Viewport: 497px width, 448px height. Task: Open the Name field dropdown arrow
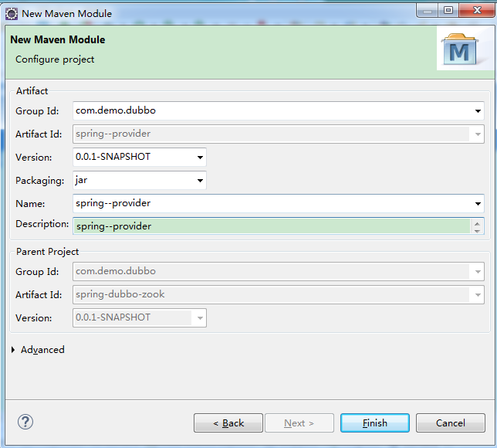pos(478,204)
